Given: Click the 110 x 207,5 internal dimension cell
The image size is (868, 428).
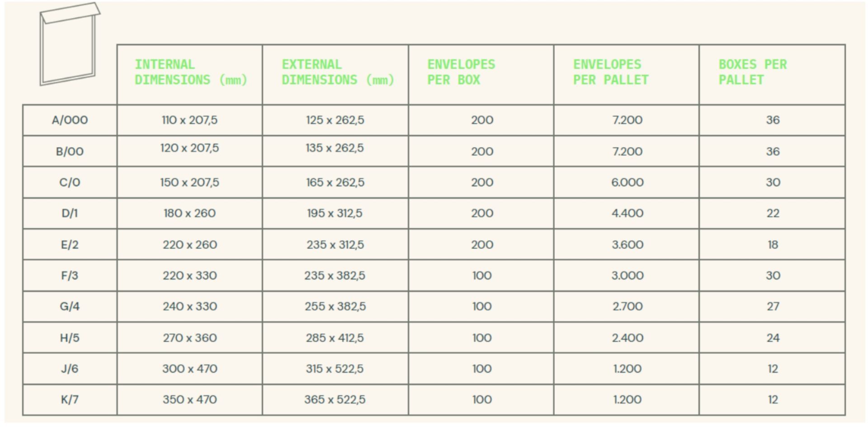Looking at the screenshot, I should pyautogui.click(x=189, y=120).
